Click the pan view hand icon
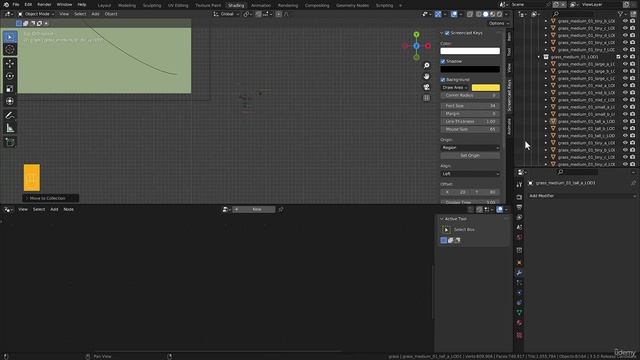Screen dimensions: 640x360 pos(427,76)
